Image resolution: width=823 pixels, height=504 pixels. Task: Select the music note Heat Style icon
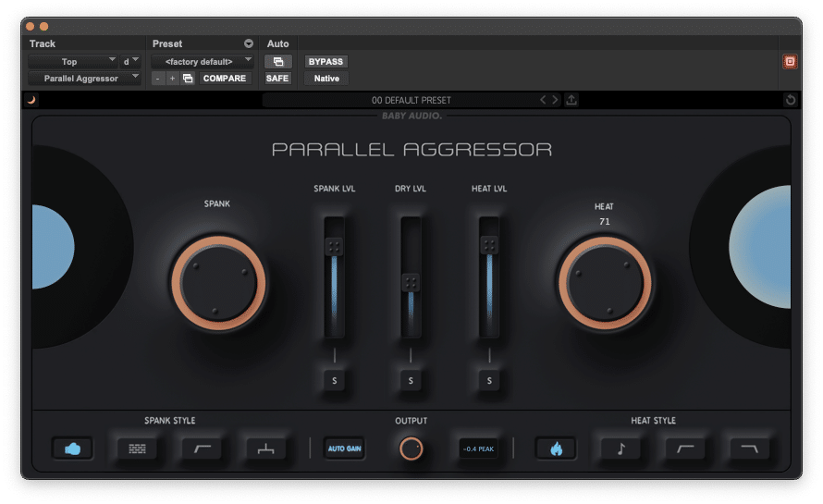pyautogui.click(x=620, y=449)
